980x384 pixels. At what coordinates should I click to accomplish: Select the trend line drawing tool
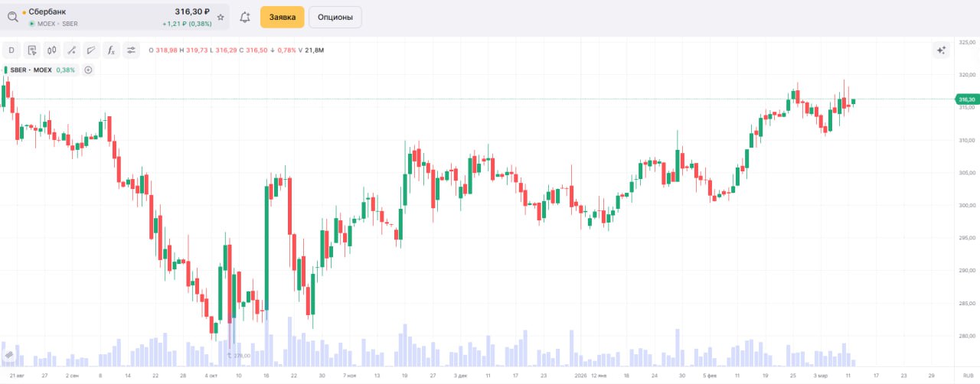(x=72, y=50)
